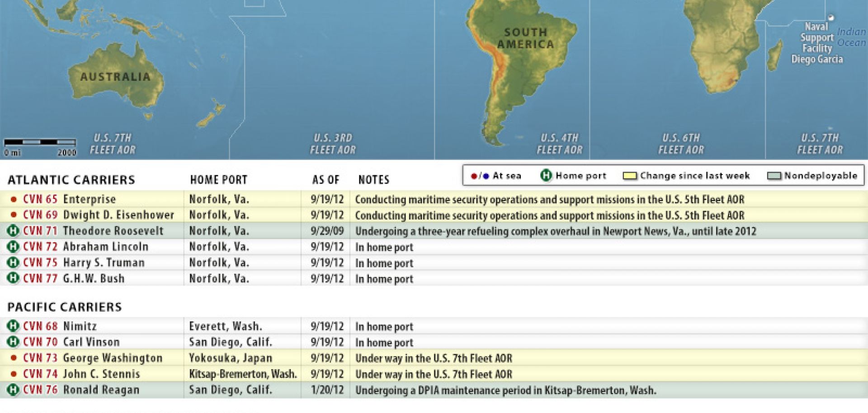
Task: Select the 'Change since last week' yellow legend swatch
Action: click(x=630, y=175)
